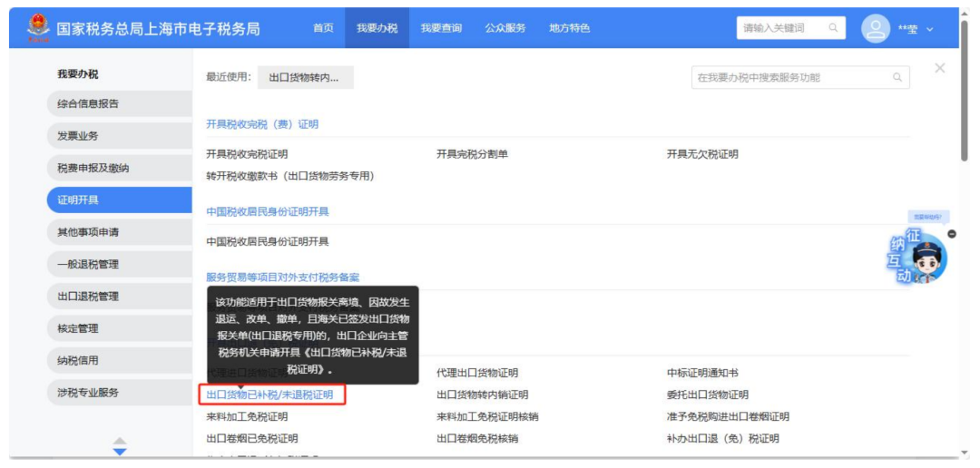The height and width of the screenshot is (468, 980).
Task: Click the user avatar icon
Action: tap(876, 28)
